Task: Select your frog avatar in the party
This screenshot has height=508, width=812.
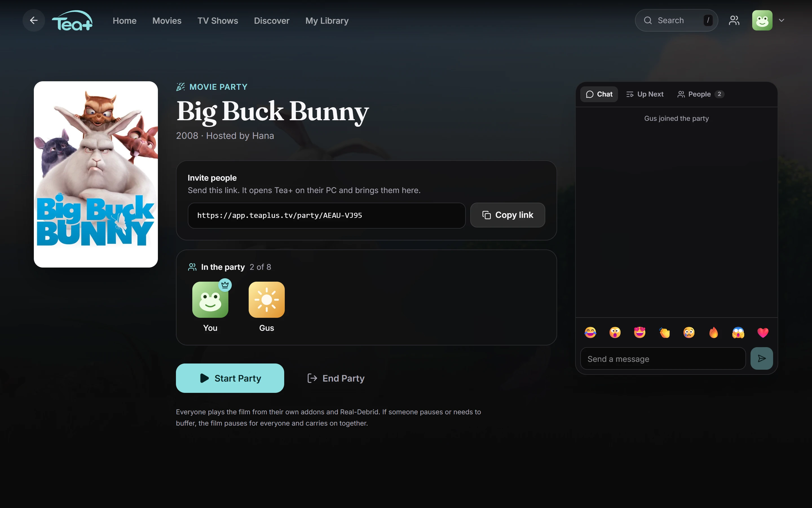Action: click(210, 300)
